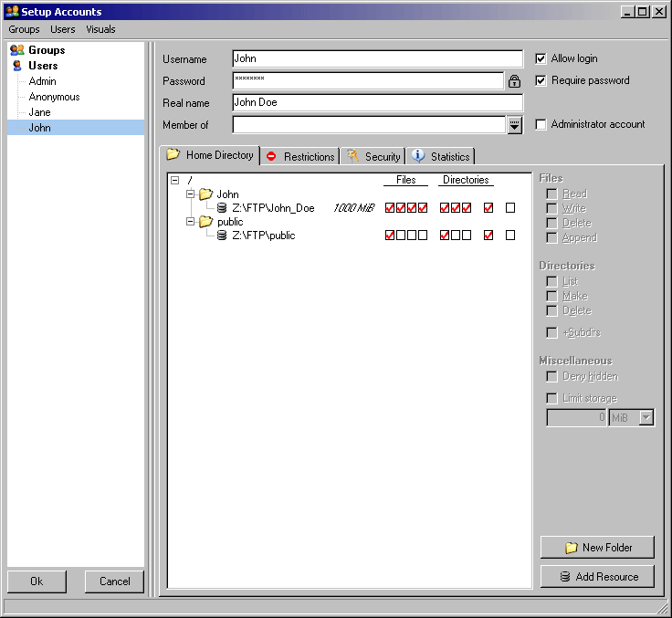Viewport: 672px width, 618px height.
Task: Toggle second Files permission for Z:\FTP\public
Action: point(401,236)
